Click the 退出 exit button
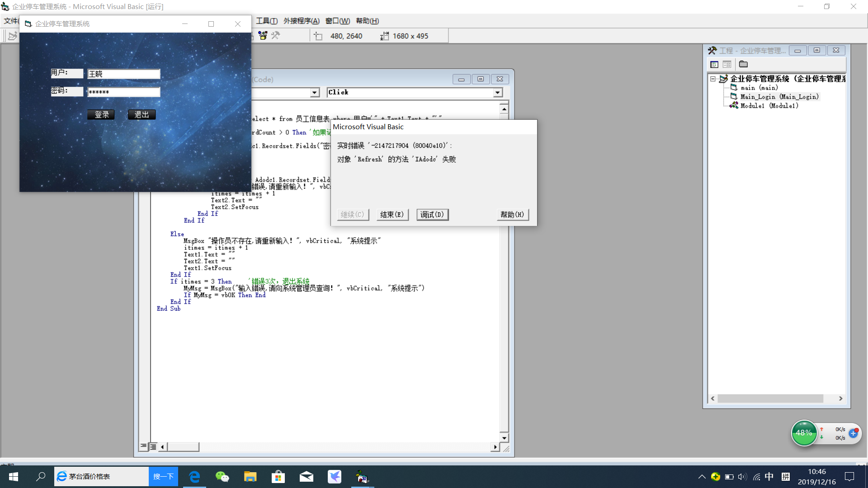 click(142, 115)
